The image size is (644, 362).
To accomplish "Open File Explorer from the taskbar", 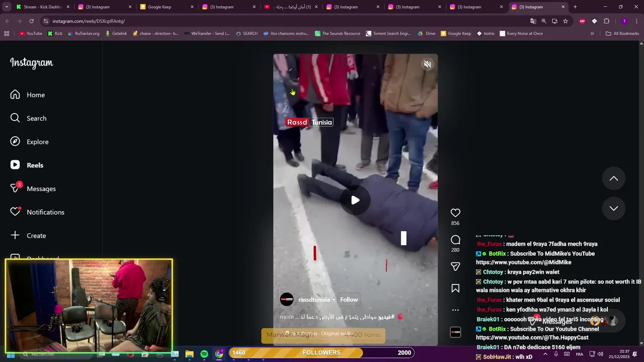I will [190, 354].
